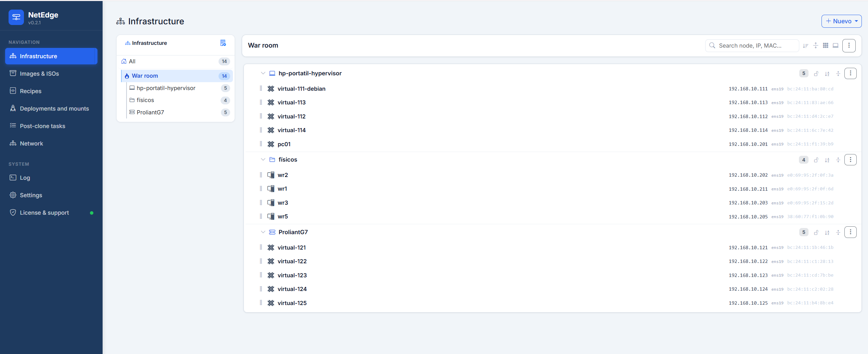Switch to grid view icon in War room toolbar
The image size is (868, 354).
(x=826, y=46)
